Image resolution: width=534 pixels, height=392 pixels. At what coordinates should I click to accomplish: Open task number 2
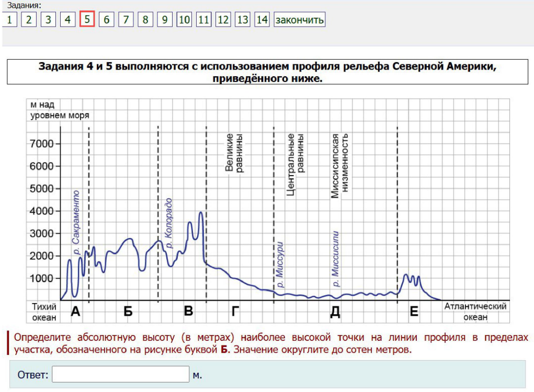pyautogui.click(x=29, y=20)
